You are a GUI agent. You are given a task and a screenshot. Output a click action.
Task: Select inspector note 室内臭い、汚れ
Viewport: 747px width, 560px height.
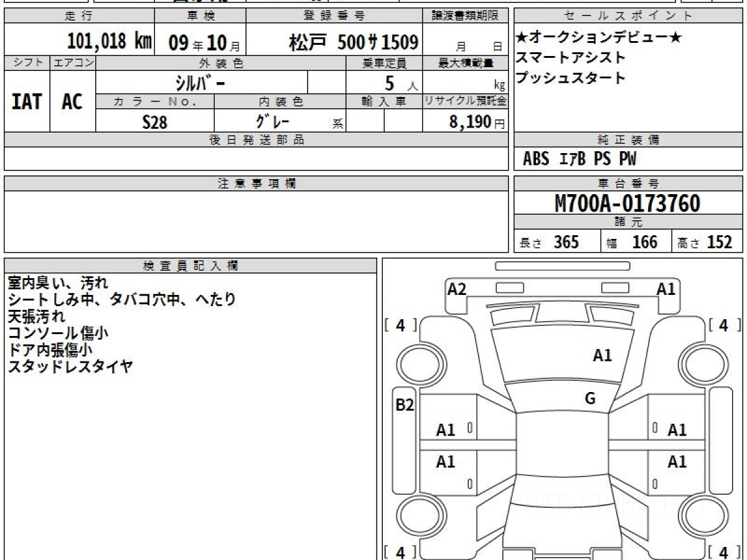pos(59,282)
